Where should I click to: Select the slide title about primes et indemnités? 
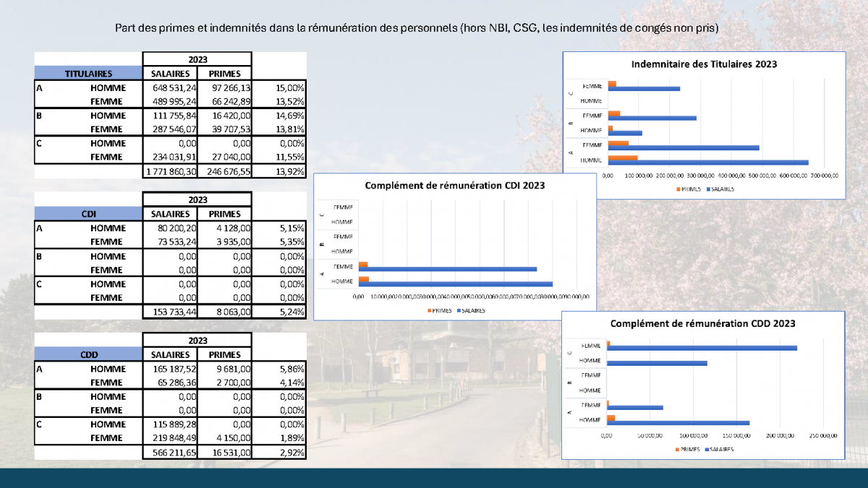coord(417,28)
